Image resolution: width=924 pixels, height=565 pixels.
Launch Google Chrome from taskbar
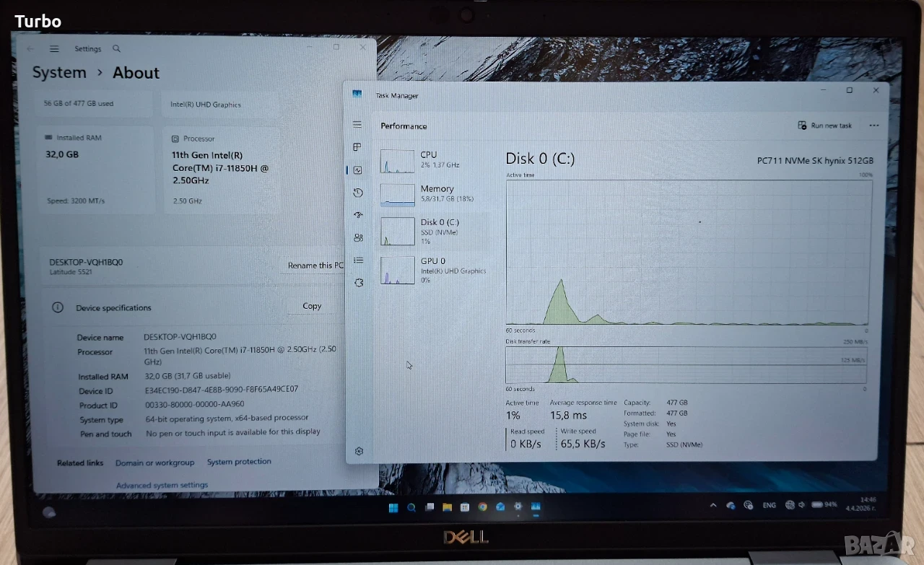482,507
